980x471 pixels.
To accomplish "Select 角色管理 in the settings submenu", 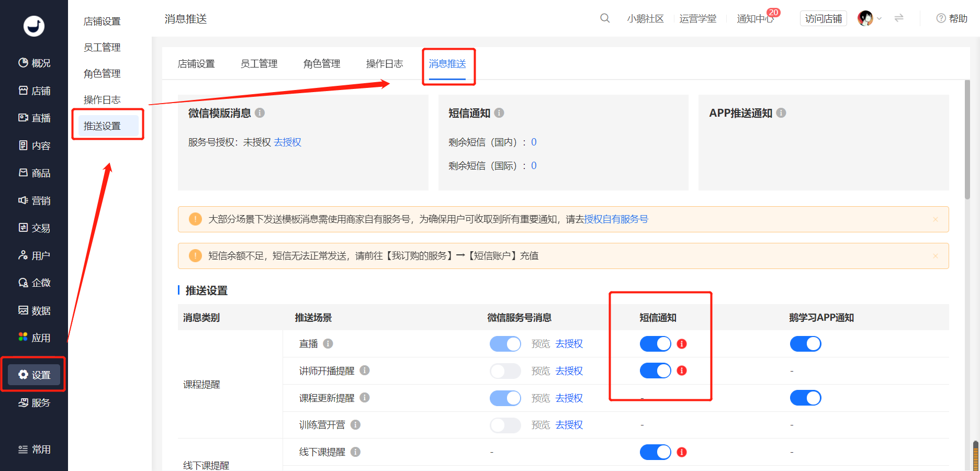I will tap(102, 74).
